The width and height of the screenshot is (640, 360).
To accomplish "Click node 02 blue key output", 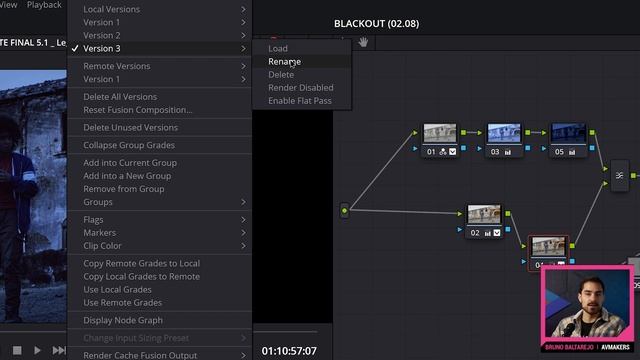I will click(508, 229).
